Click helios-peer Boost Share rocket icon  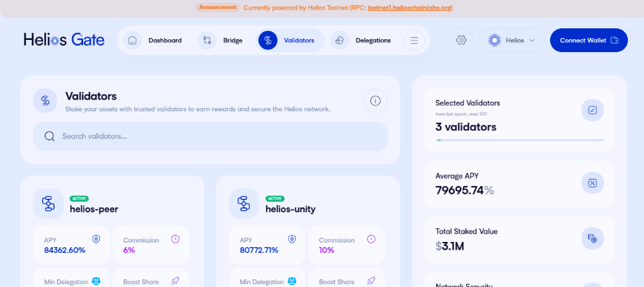pos(175,281)
